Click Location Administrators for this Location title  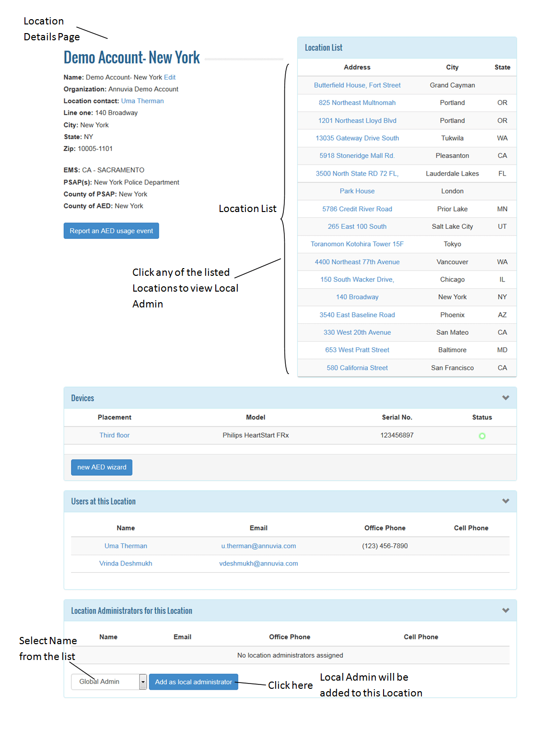tap(132, 611)
